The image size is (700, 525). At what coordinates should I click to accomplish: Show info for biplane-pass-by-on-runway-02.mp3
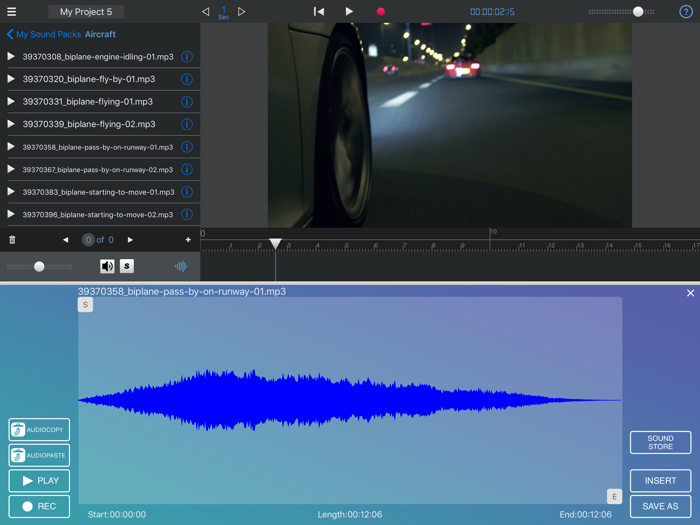(187, 169)
